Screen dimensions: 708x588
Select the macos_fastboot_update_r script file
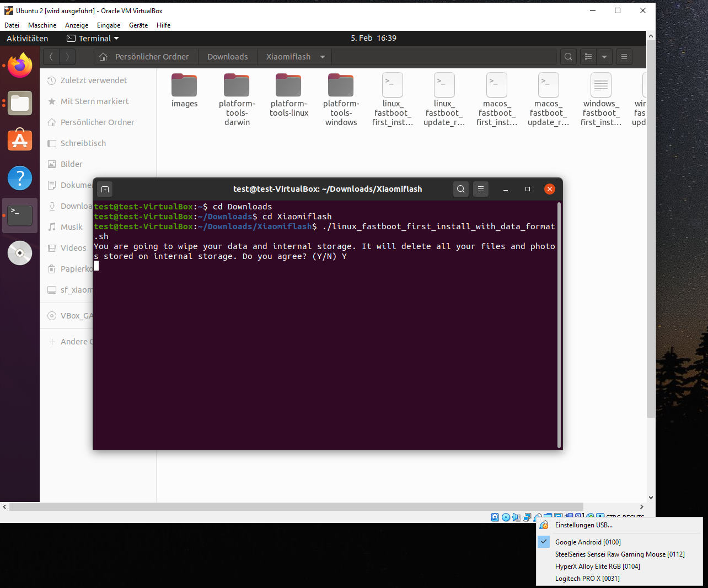tap(548, 100)
